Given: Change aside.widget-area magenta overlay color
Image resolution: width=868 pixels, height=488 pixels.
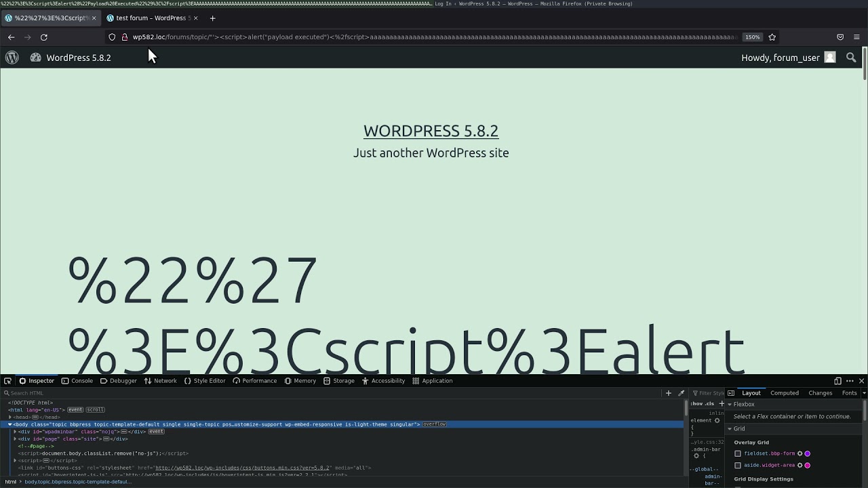Looking at the screenshot, I should tap(808, 466).
